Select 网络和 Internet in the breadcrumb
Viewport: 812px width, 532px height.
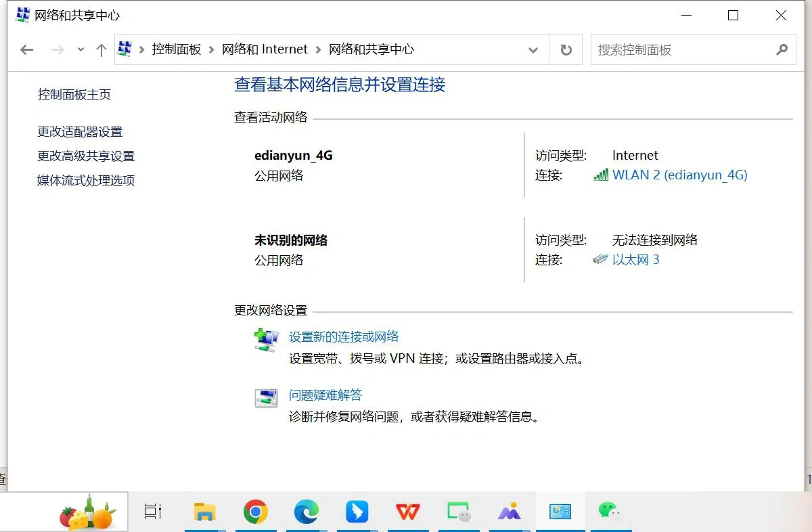click(x=265, y=49)
